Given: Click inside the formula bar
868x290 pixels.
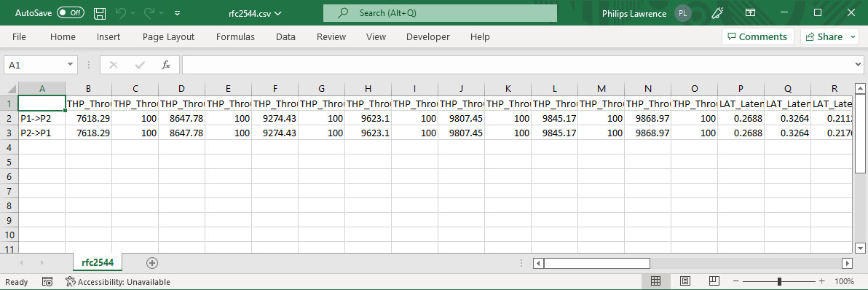Looking at the screenshot, I should tap(517, 65).
